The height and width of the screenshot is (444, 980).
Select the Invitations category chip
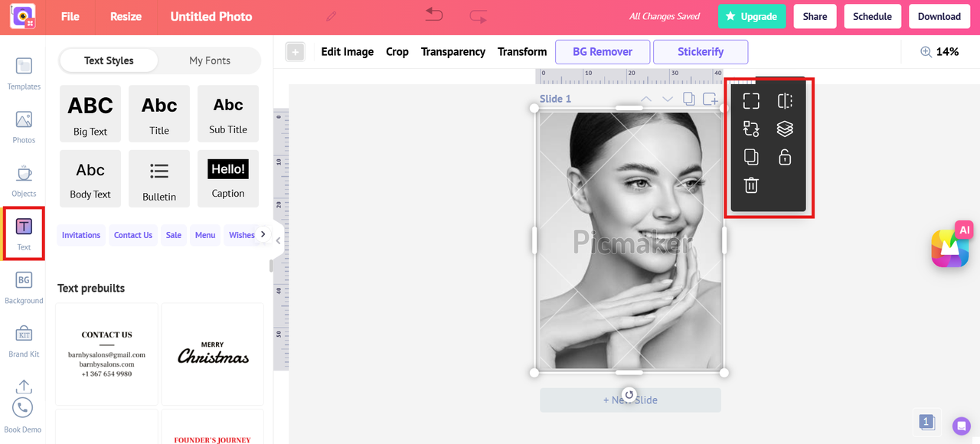click(81, 235)
